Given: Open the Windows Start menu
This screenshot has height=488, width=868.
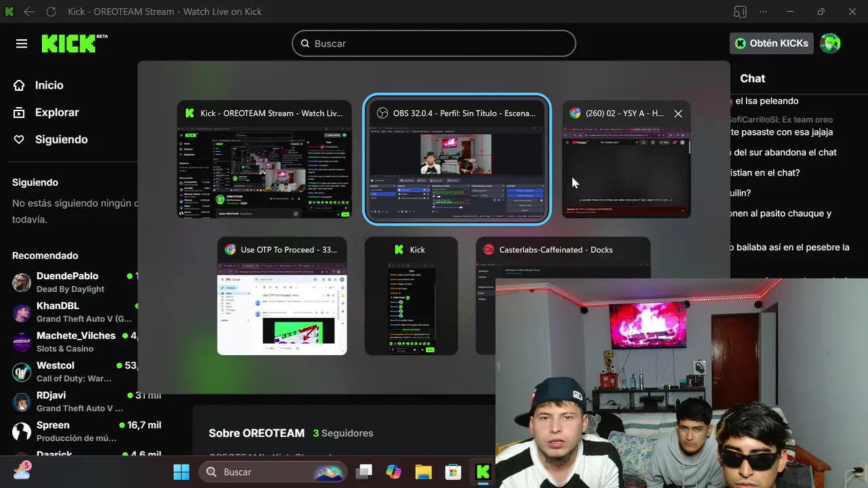Looking at the screenshot, I should (x=181, y=472).
